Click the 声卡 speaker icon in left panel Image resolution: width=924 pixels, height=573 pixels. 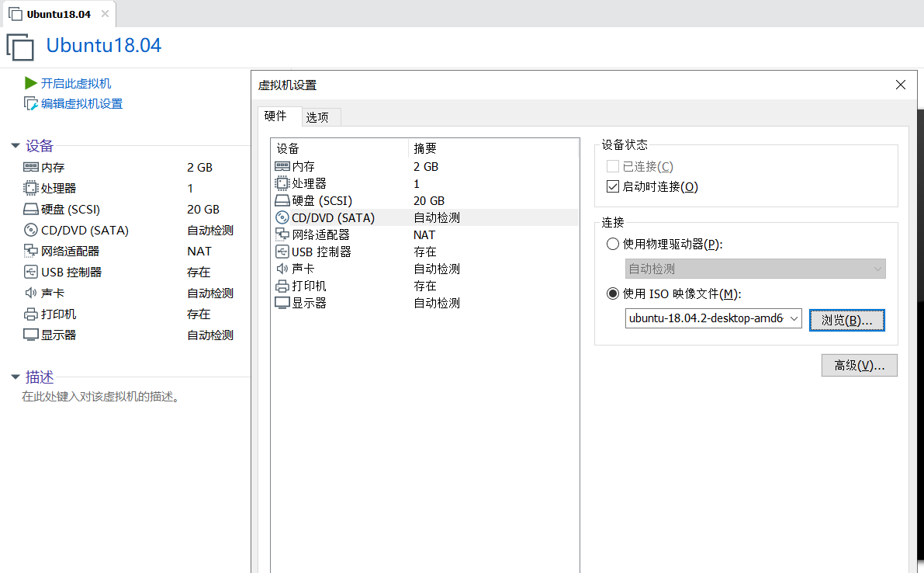point(30,293)
